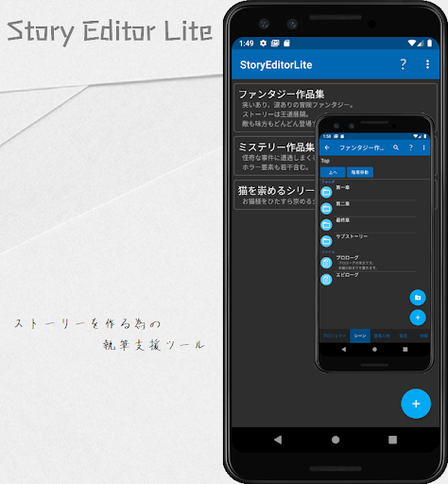448x484 pixels.
Task: Open overflow menu in StoryEditorLite app bar
Action: 427,64
